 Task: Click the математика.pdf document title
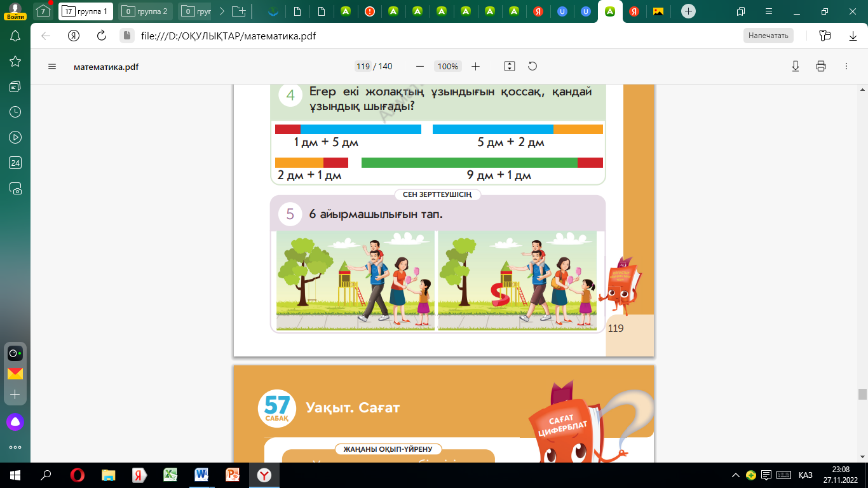[x=106, y=66]
